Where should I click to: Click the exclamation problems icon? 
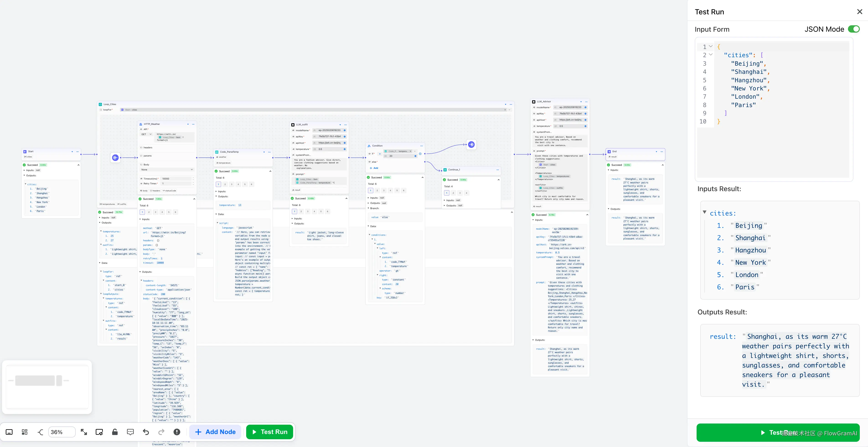[x=177, y=432]
